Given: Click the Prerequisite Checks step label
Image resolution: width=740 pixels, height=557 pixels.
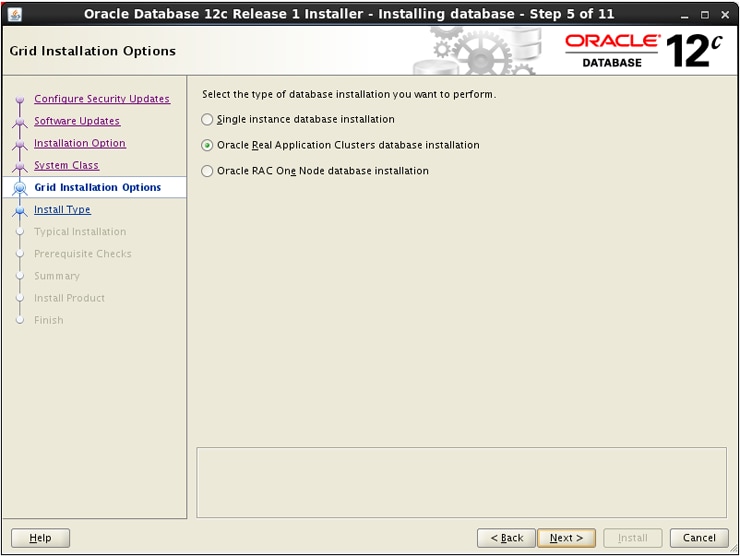Looking at the screenshot, I should point(83,254).
